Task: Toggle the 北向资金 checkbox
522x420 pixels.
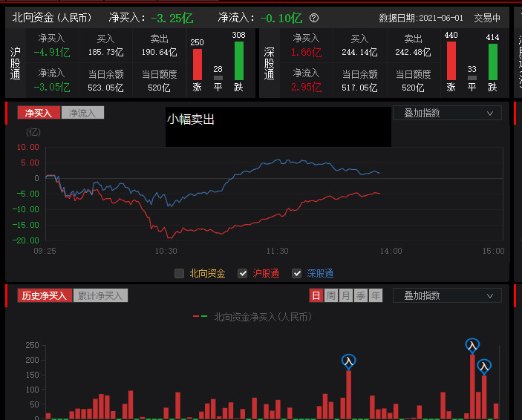Action: (x=179, y=274)
